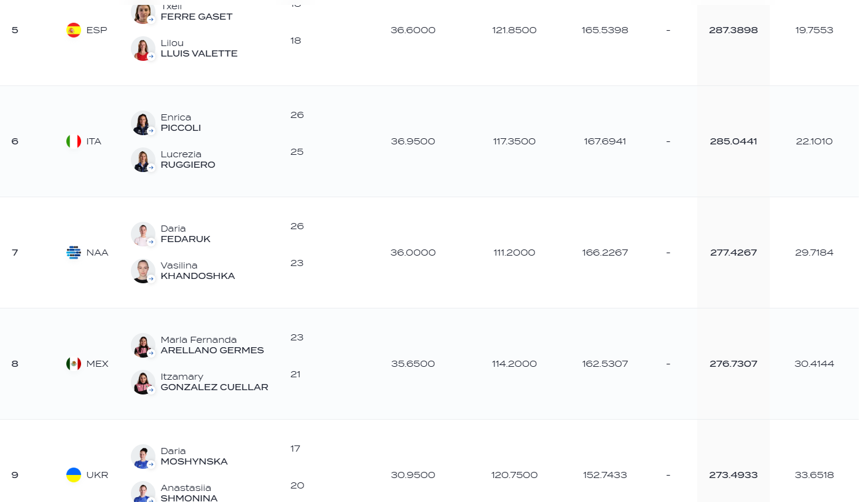Click the Mexico flag icon

pos(74,364)
